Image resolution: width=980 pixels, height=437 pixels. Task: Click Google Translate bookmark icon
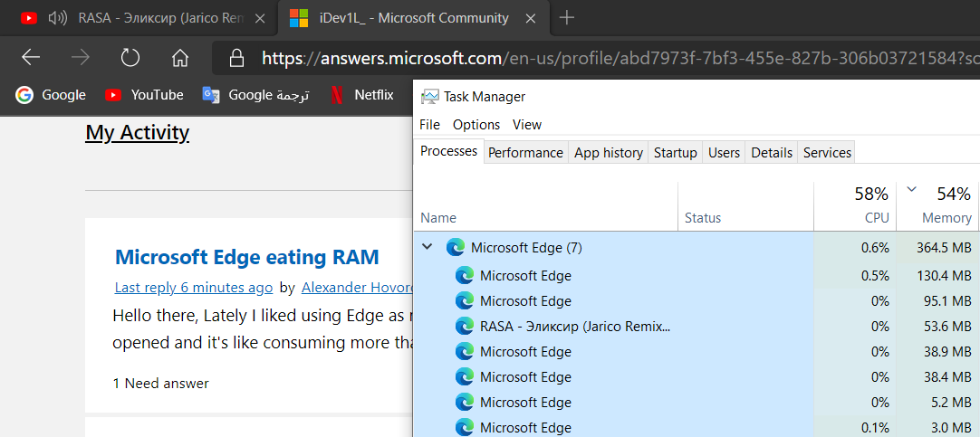coord(211,94)
